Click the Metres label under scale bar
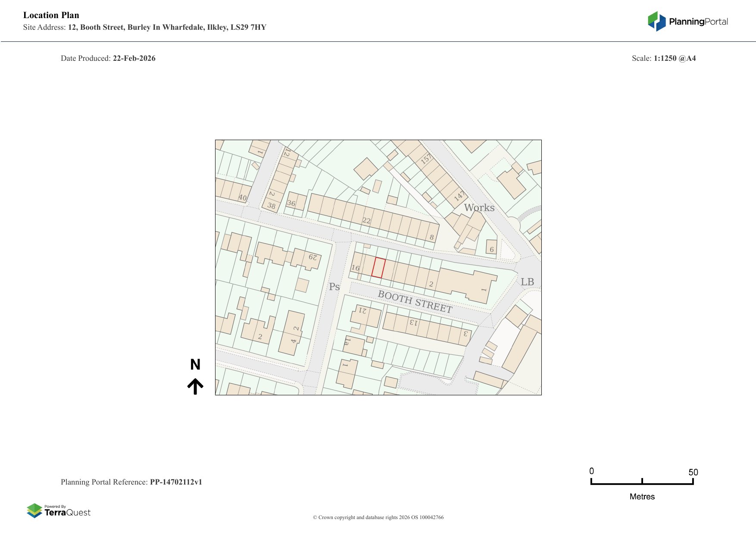 pyautogui.click(x=642, y=497)
